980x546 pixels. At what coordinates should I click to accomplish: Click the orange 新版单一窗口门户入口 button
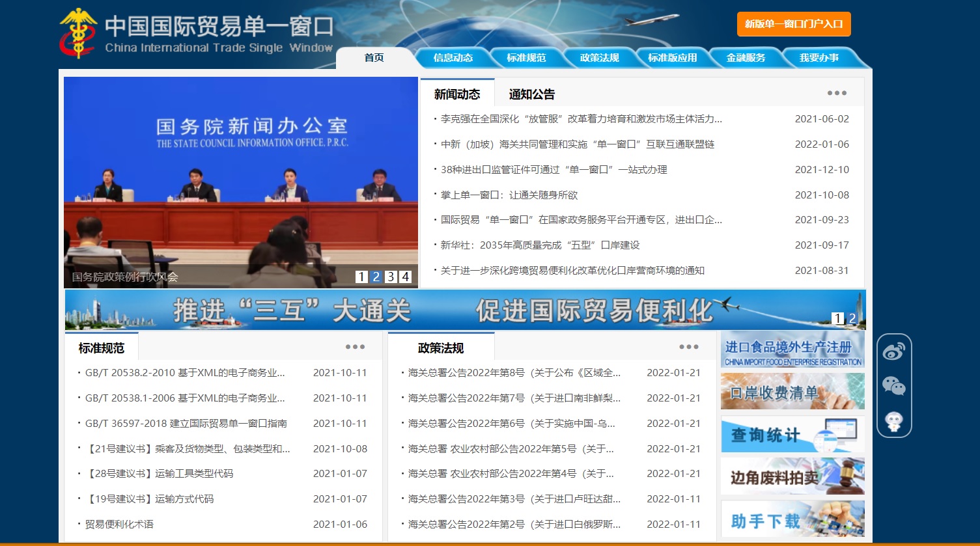(793, 23)
